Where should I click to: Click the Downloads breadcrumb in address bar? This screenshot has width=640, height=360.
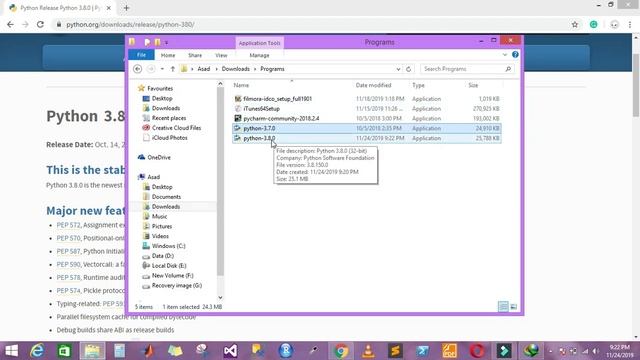[x=236, y=69]
